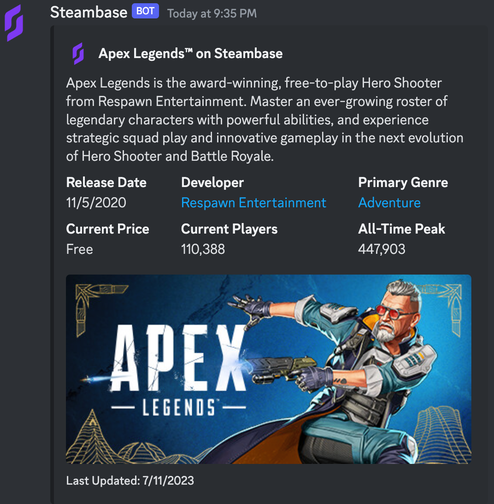Click the APEX logo text in banner
This screenshot has height=504, width=494.
pos(178,357)
